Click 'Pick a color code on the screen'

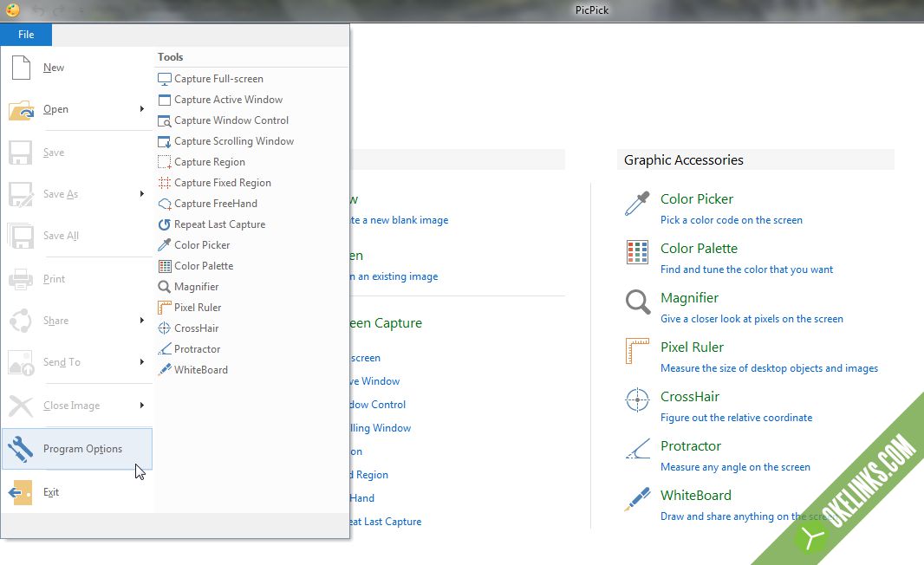click(x=732, y=220)
